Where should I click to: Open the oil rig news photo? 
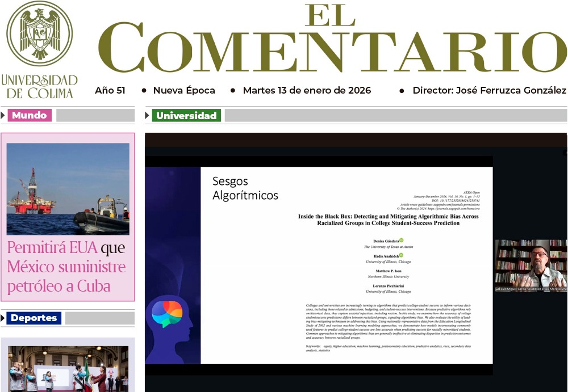pos(68,188)
